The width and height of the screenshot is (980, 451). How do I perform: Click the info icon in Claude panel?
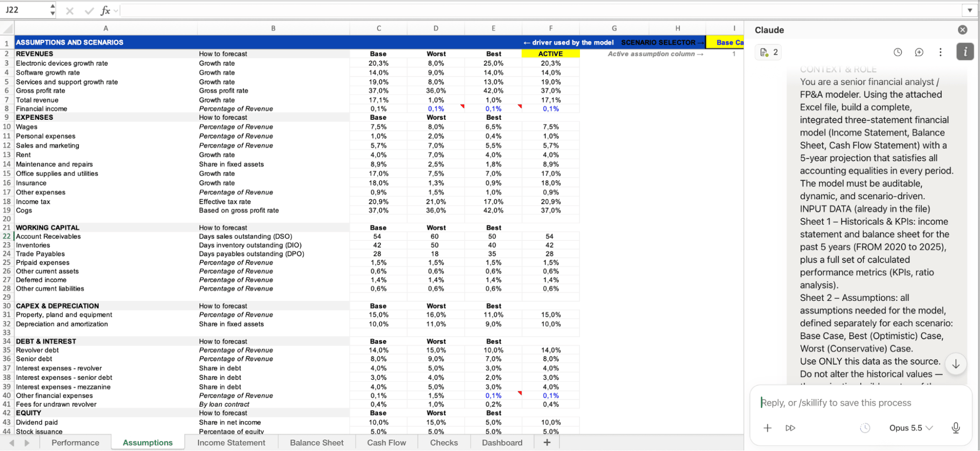pyautogui.click(x=965, y=52)
